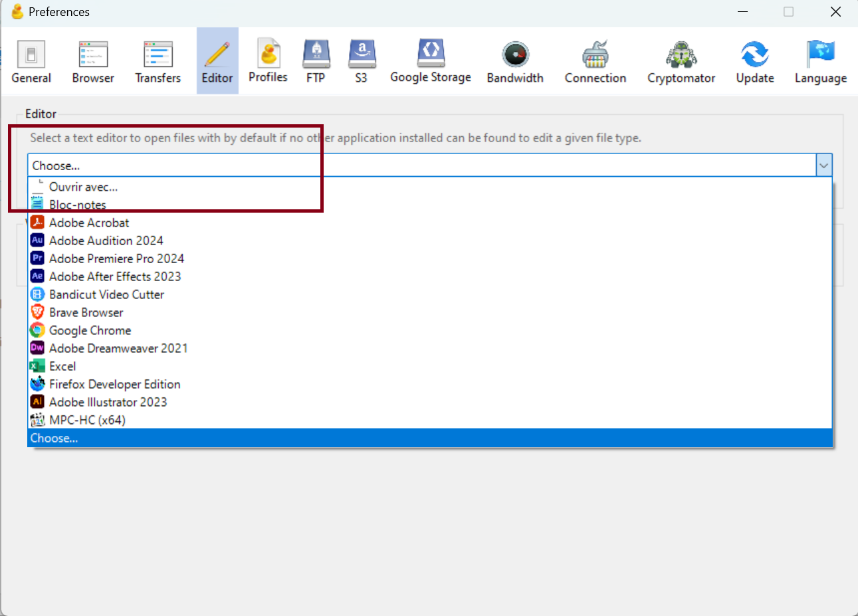The width and height of the screenshot is (858, 616).
Task: Select Adobe Audition 2024 in the list
Action: 430,241
